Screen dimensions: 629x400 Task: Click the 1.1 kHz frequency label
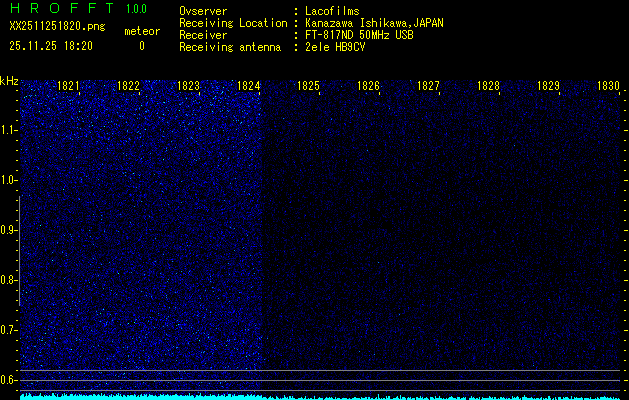[x=9, y=130]
